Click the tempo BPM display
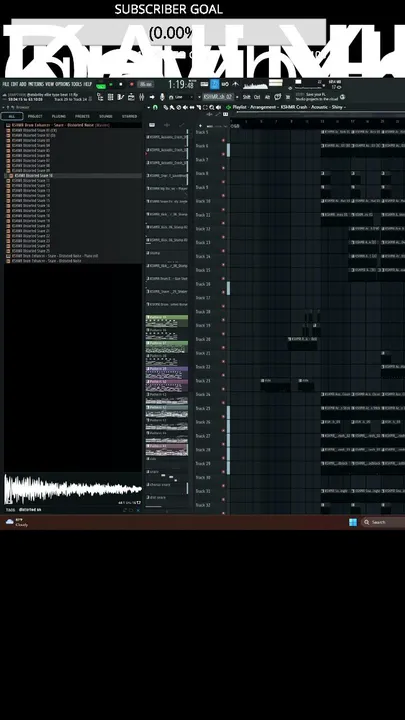 click(x=146, y=84)
